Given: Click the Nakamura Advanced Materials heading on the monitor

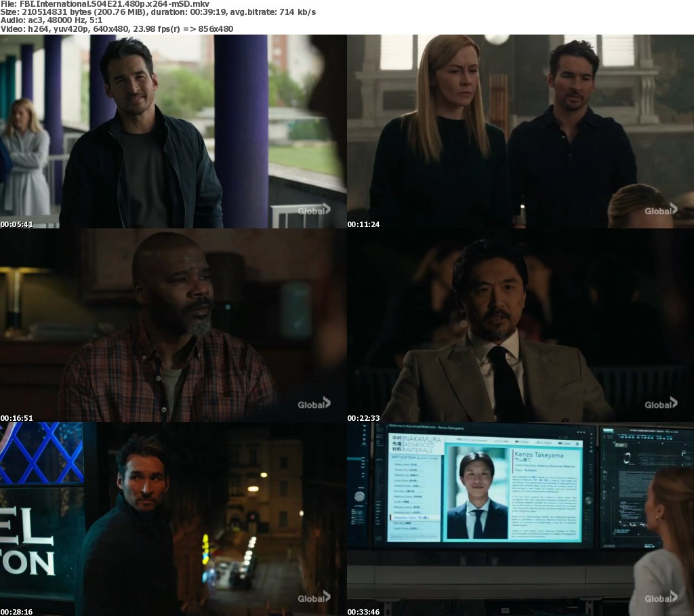Looking at the screenshot, I should 422,445.
